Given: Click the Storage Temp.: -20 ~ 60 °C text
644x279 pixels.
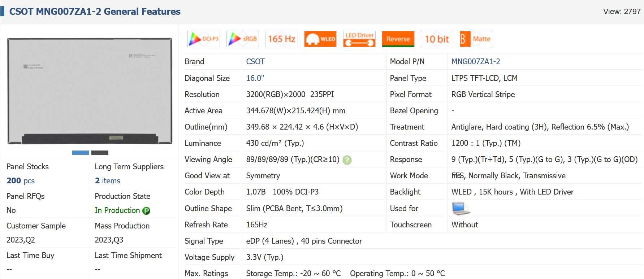Looking at the screenshot, I should click(293, 274).
